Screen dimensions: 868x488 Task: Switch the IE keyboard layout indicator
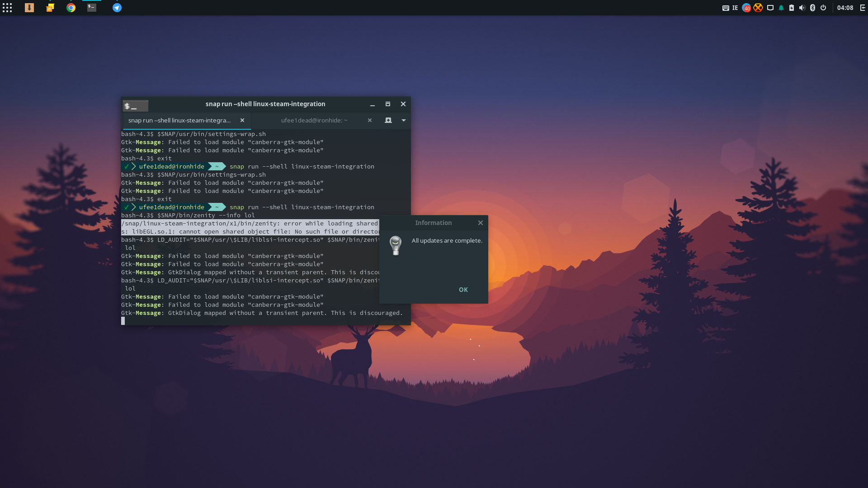(735, 8)
